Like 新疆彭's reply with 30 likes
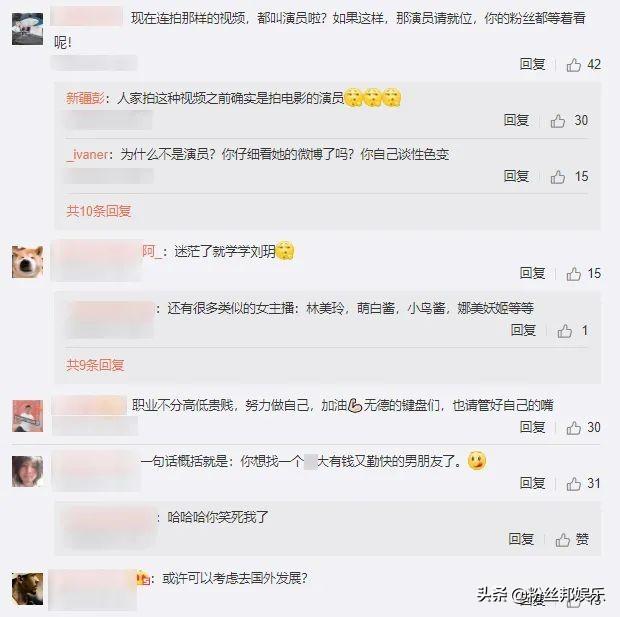Image resolution: width=620 pixels, height=617 pixels. tap(558, 121)
